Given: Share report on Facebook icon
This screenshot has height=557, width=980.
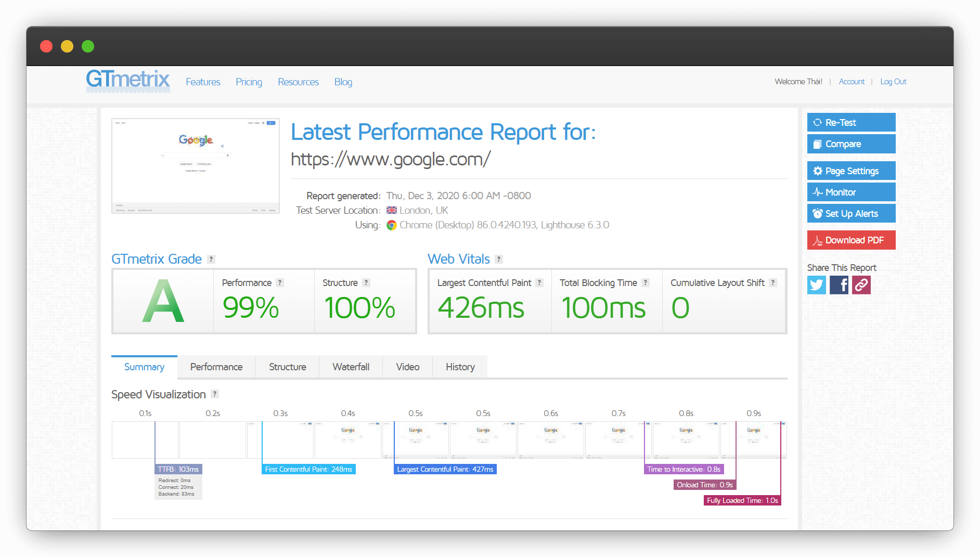Looking at the screenshot, I should tap(839, 285).
